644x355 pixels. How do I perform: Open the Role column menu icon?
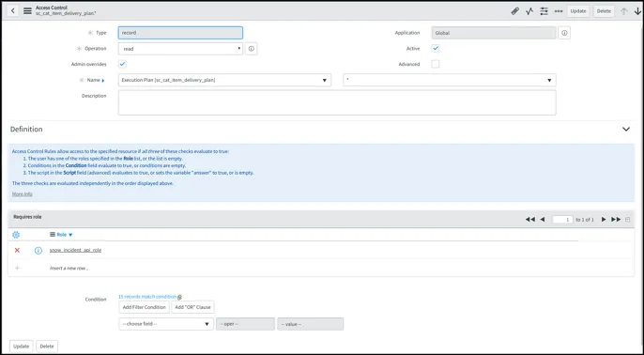click(53, 235)
